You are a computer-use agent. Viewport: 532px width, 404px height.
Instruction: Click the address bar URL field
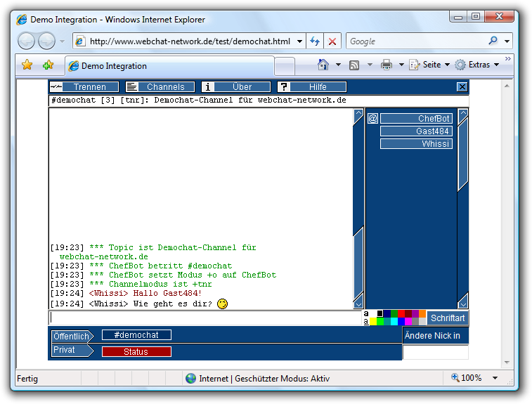(x=190, y=41)
